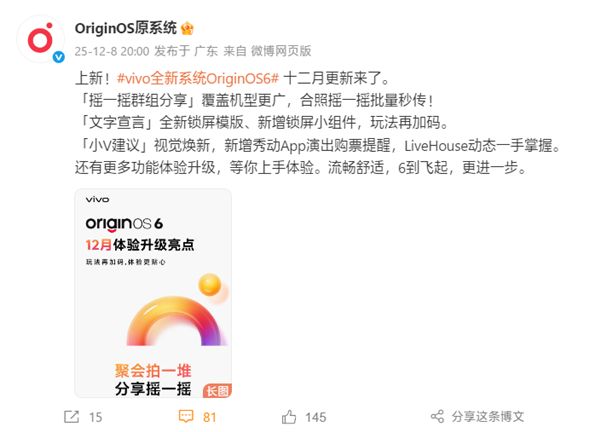This screenshot has height=432, width=600.
Task: Click the comment count 81
Action: click(x=209, y=417)
